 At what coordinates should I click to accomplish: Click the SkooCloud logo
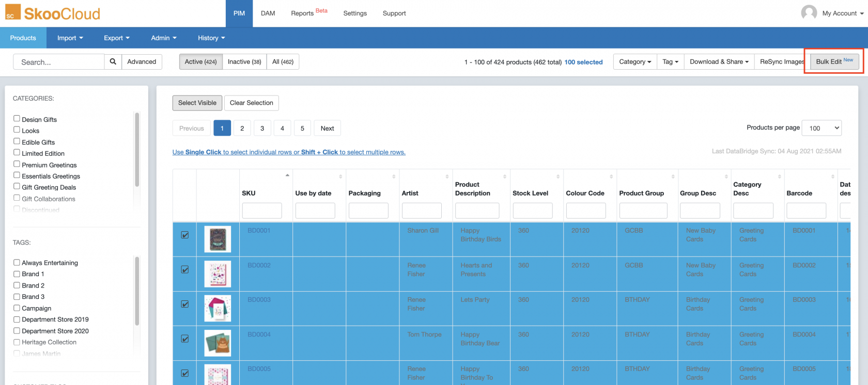53,13
